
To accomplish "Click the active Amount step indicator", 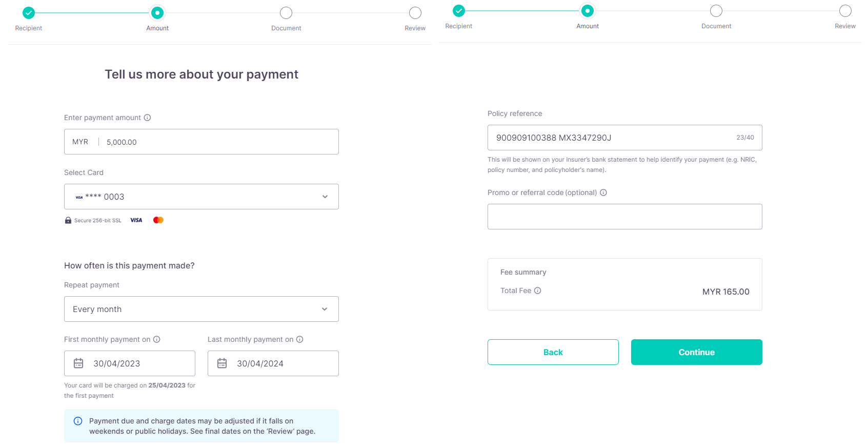I will click(157, 12).
